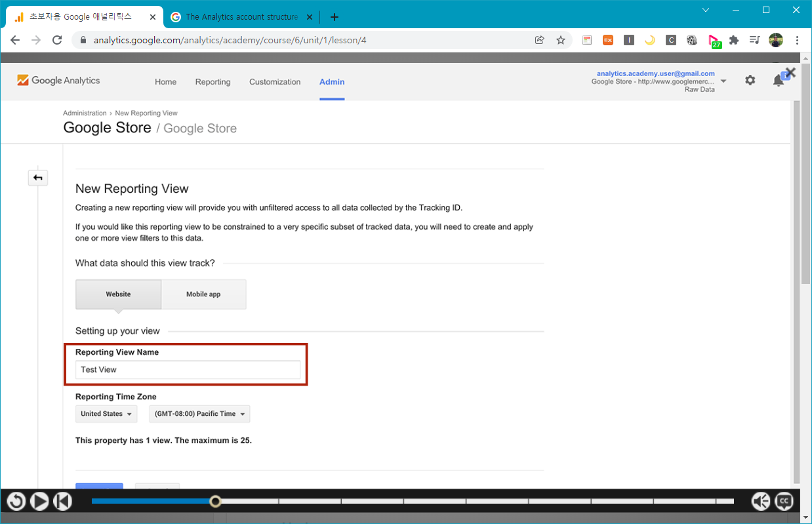Click the browser address bar URL
The image size is (812, 524).
pos(230,40)
